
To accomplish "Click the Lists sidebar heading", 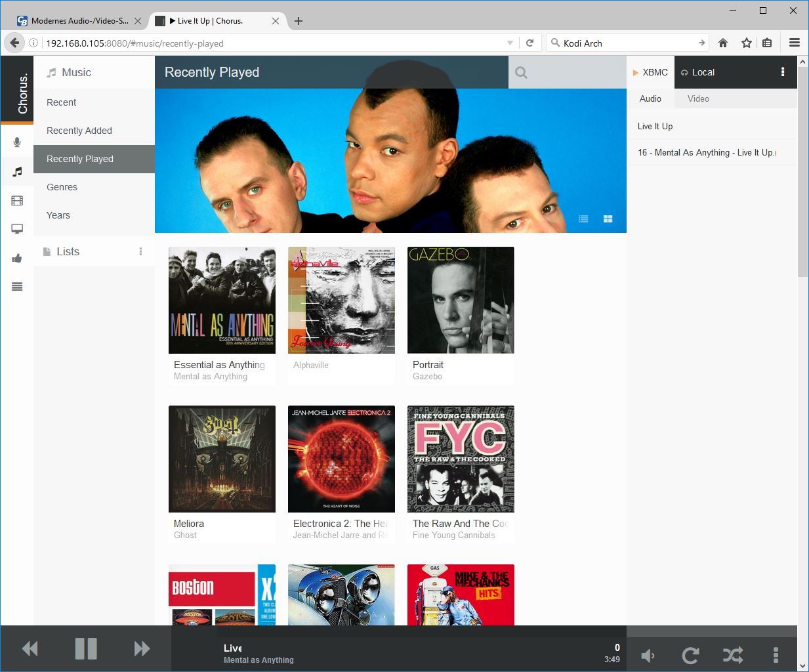I will (68, 251).
